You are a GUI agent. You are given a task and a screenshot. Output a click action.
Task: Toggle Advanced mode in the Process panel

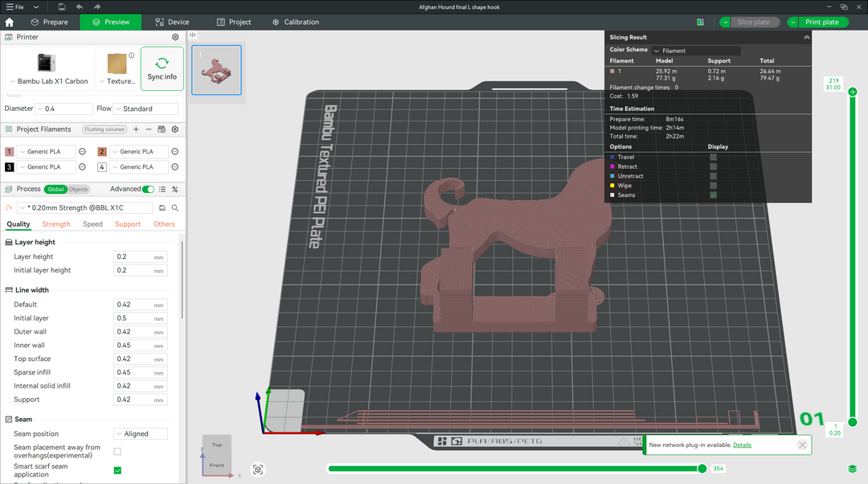click(147, 189)
